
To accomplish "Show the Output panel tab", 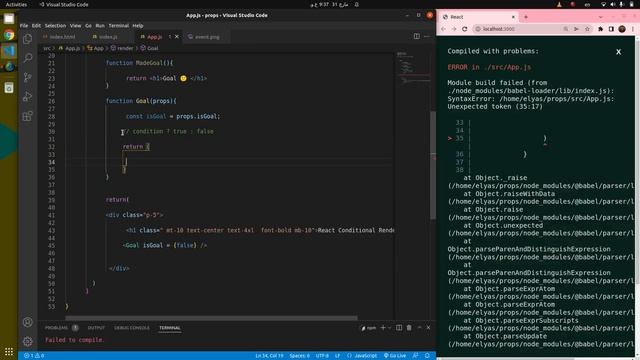I will coord(96,328).
